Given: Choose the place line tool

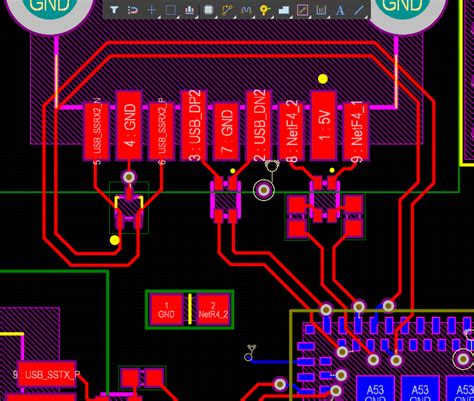Looking at the screenshot, I should pos(359,10).
